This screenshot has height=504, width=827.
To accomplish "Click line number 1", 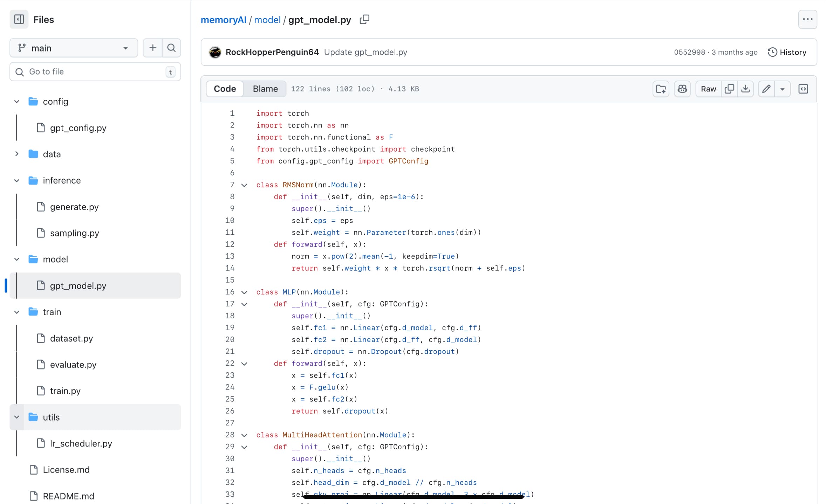I will click(x=232, y=113).
